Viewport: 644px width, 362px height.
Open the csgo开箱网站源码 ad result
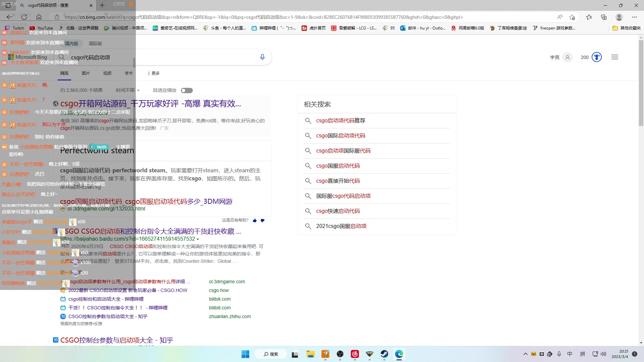coord(151,104)
